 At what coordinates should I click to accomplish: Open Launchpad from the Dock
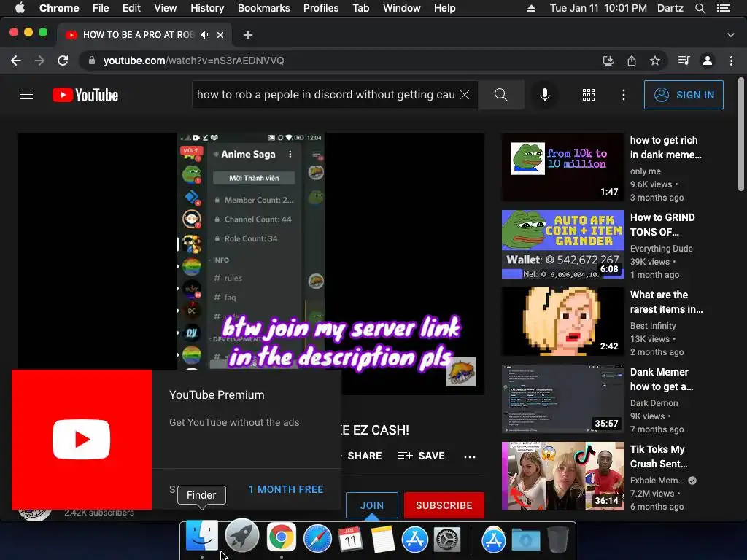[241, 537]
